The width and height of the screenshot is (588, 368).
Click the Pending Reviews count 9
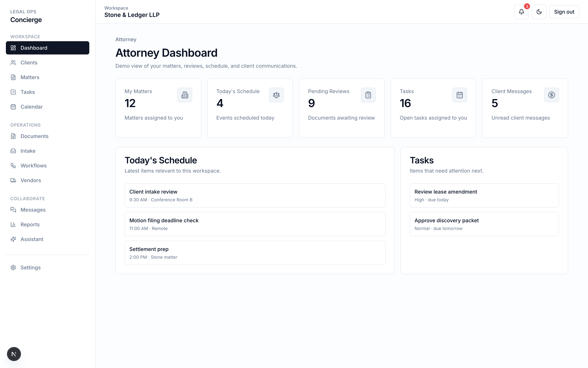coord(311,103)
